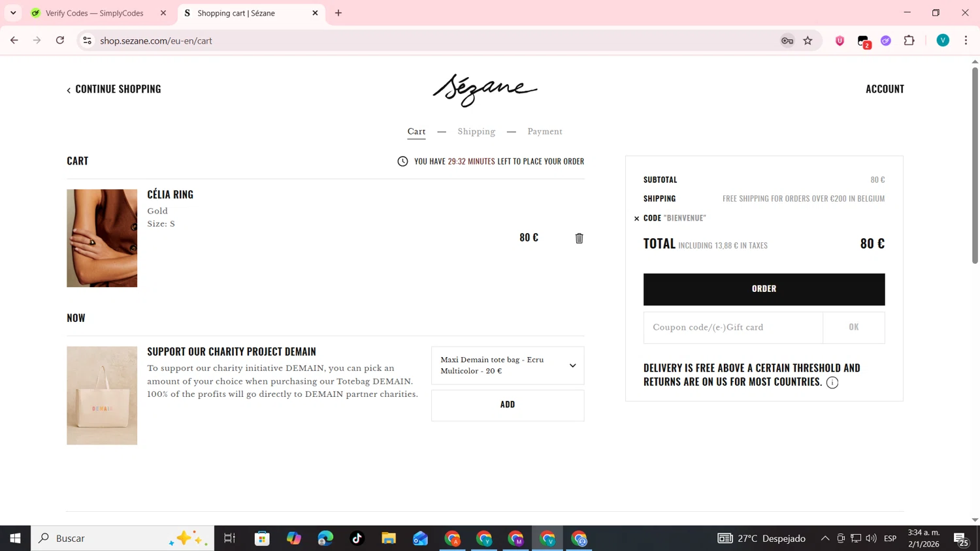Viewport: 980px width, 551px height.
Task: Open TikTok from taskbar
Action: 357,539
